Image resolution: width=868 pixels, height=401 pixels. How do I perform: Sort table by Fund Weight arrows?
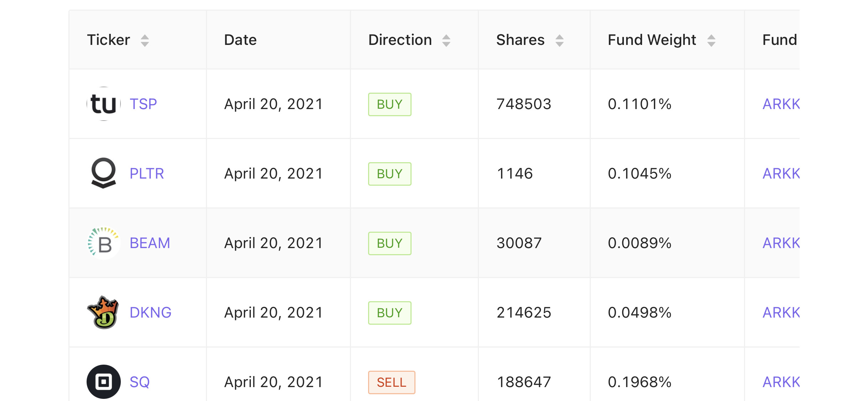(711, 41)
